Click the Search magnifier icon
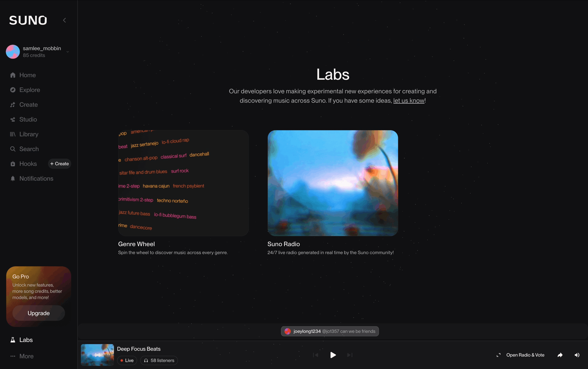 tap(13, 149)
